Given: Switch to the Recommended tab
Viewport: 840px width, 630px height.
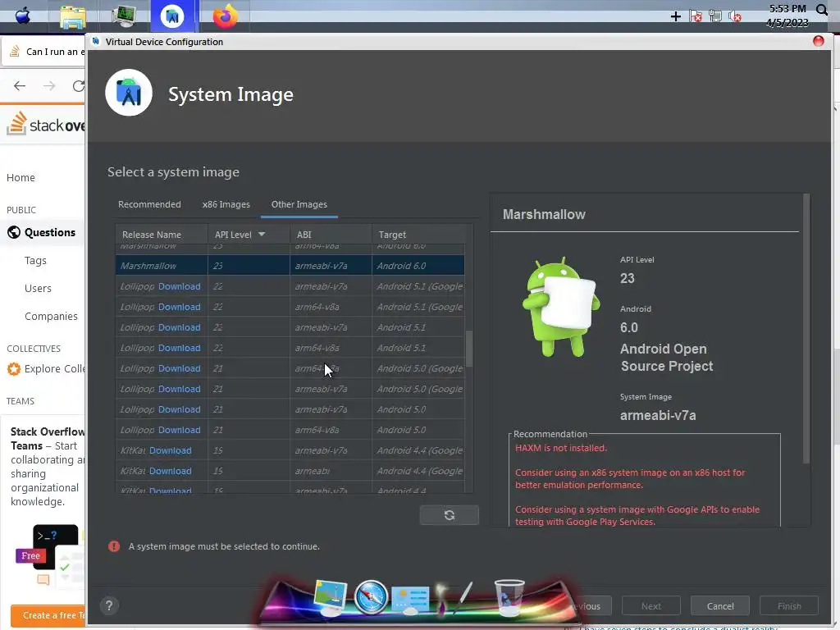Looking at the screenshot, I should coord(149,204).
